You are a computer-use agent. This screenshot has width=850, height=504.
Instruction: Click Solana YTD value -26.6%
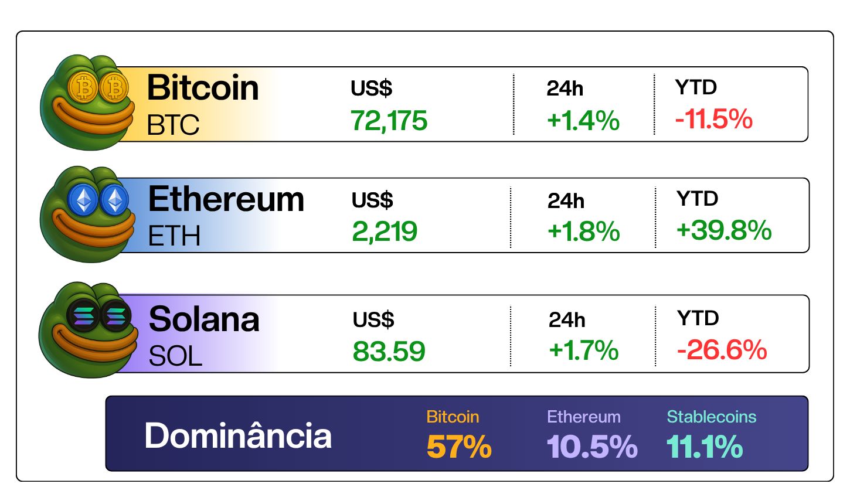pyautogui.click(x=722, y=350)
